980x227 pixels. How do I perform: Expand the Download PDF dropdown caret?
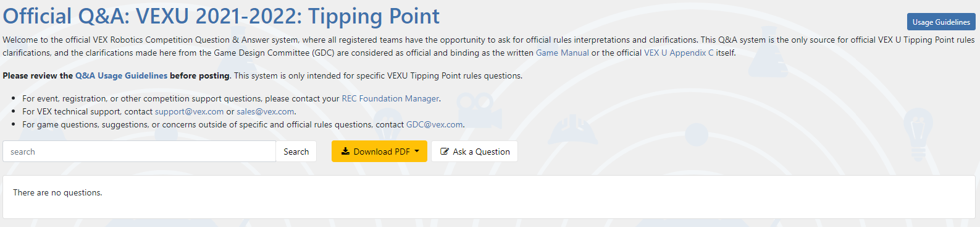tap(417, 152)
